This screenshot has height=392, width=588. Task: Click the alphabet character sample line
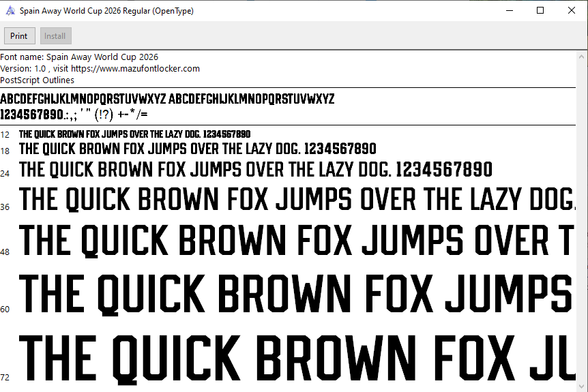167,99
